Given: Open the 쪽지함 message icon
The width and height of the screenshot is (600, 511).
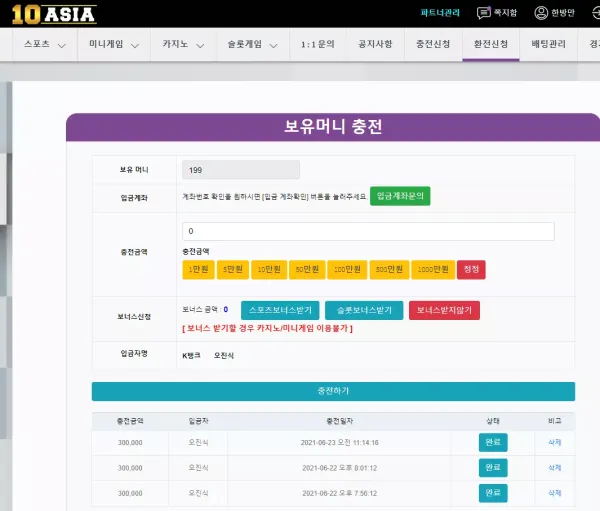Looking at the screenshot, I should point(484,13).
